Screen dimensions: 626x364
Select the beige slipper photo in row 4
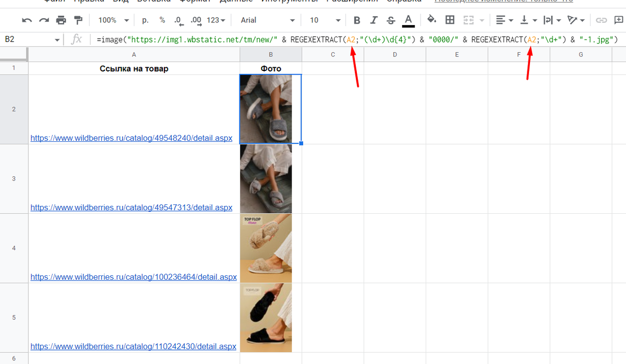266,248
